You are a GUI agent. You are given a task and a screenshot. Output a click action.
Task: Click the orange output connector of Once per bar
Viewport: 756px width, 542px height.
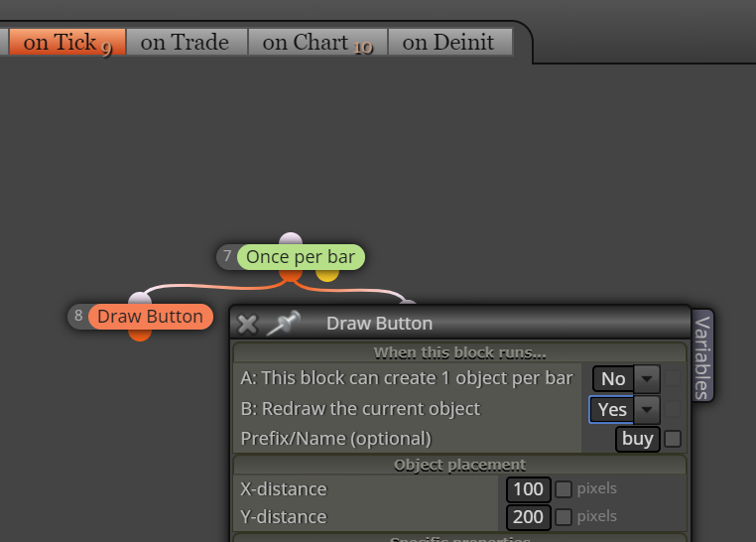pos(291,275)
